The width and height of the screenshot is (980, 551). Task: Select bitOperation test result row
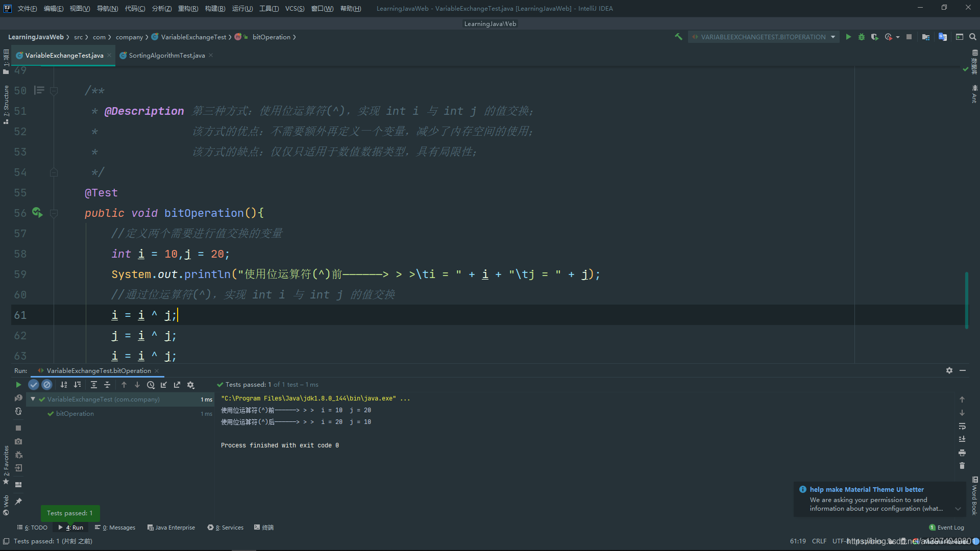pos(120,414)
